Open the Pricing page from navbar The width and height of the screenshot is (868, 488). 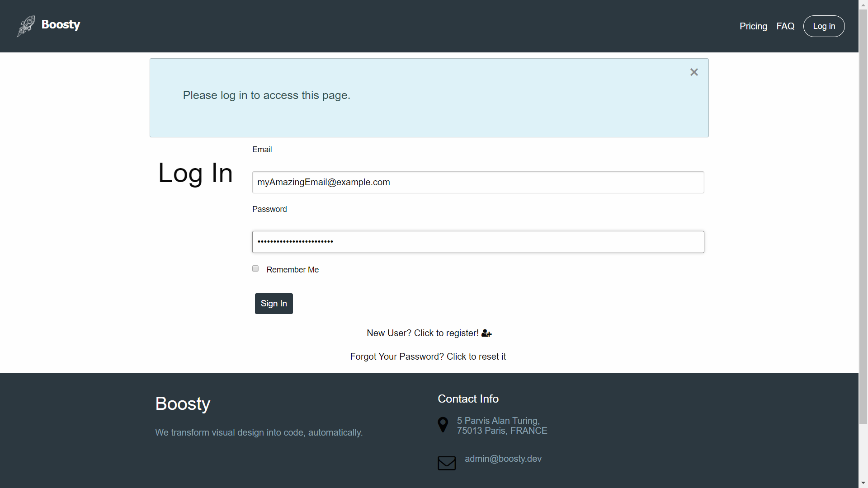coord(753,26)
